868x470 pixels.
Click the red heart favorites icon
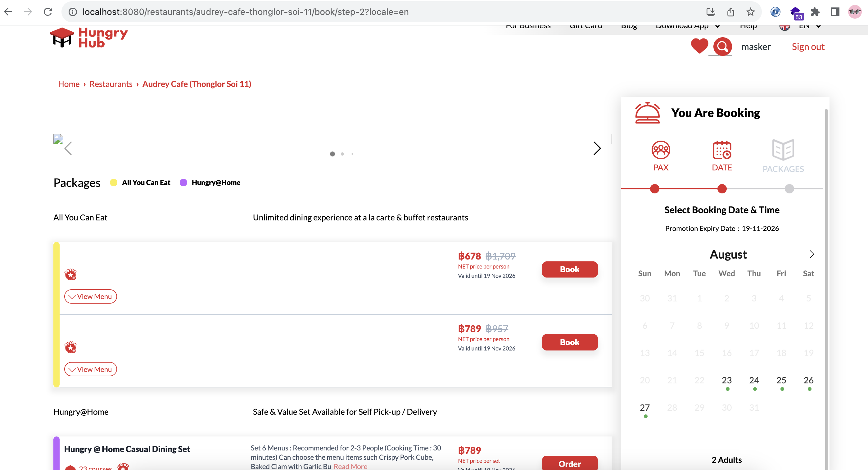click(x=699, y=46)
